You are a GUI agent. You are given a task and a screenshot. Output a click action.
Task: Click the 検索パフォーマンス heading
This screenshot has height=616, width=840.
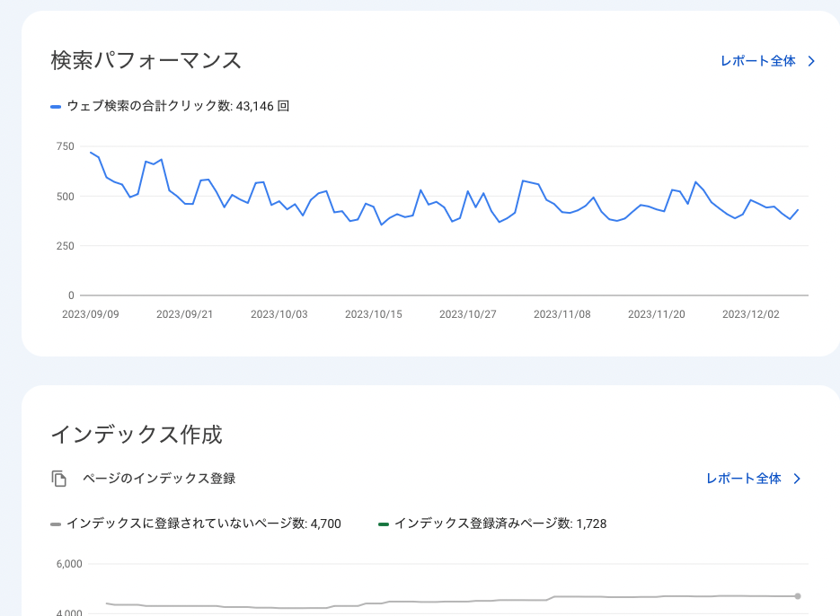146,60
